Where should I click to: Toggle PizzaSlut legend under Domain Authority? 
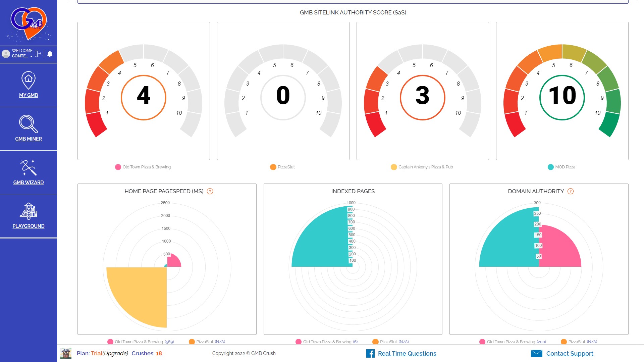point(579,342)
